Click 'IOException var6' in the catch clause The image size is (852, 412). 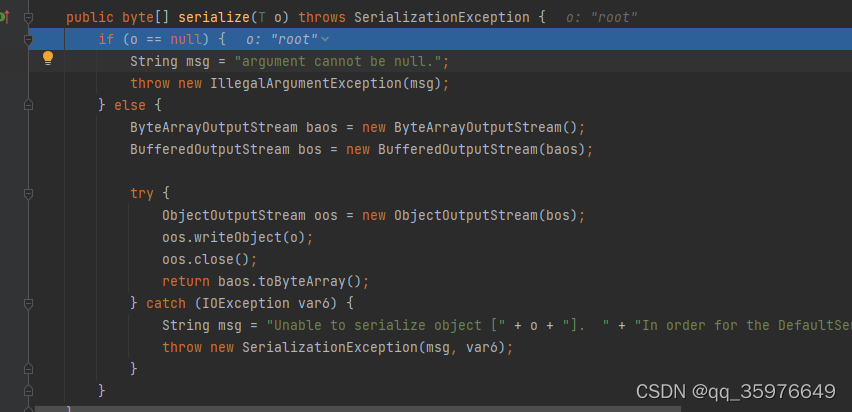tap(266, 303)
